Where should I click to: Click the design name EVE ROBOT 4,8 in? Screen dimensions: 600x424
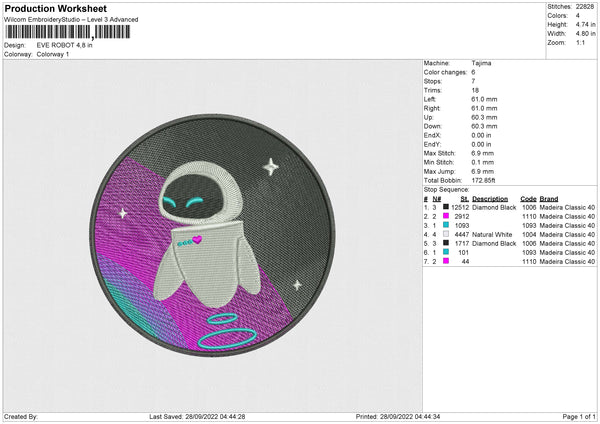(x=64, y=45)
